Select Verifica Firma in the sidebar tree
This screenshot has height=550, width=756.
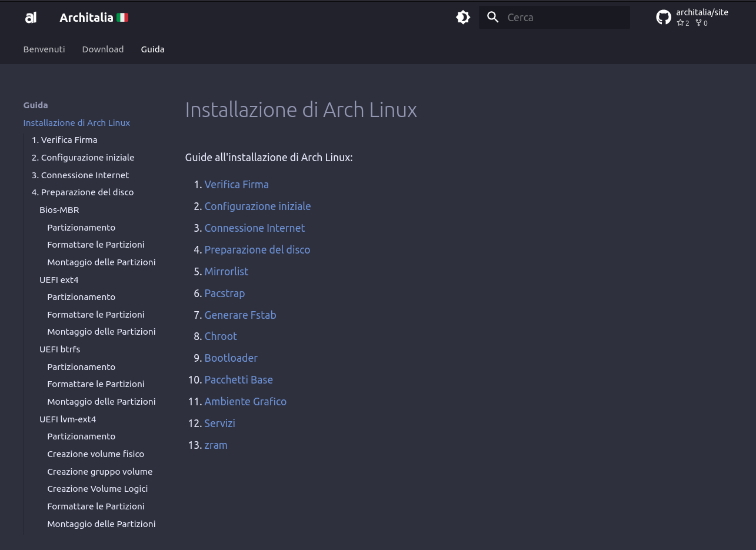[x=65, y=139]
